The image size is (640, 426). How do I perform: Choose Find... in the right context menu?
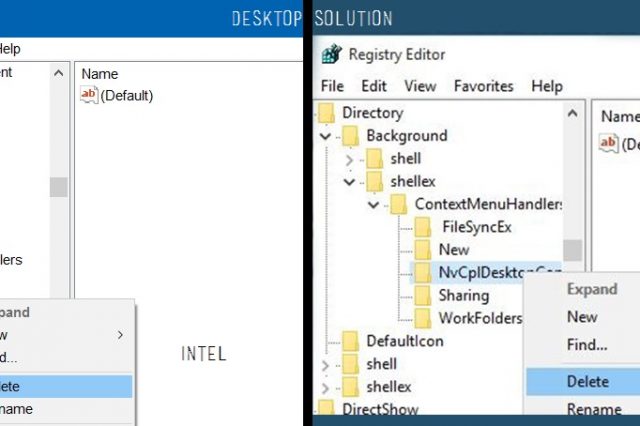(x=587, y=345)
